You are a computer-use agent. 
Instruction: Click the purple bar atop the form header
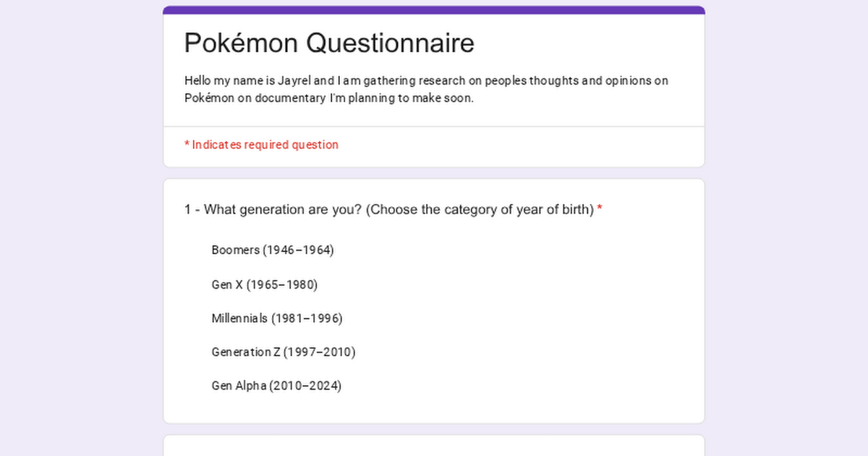tap(434, 10)
